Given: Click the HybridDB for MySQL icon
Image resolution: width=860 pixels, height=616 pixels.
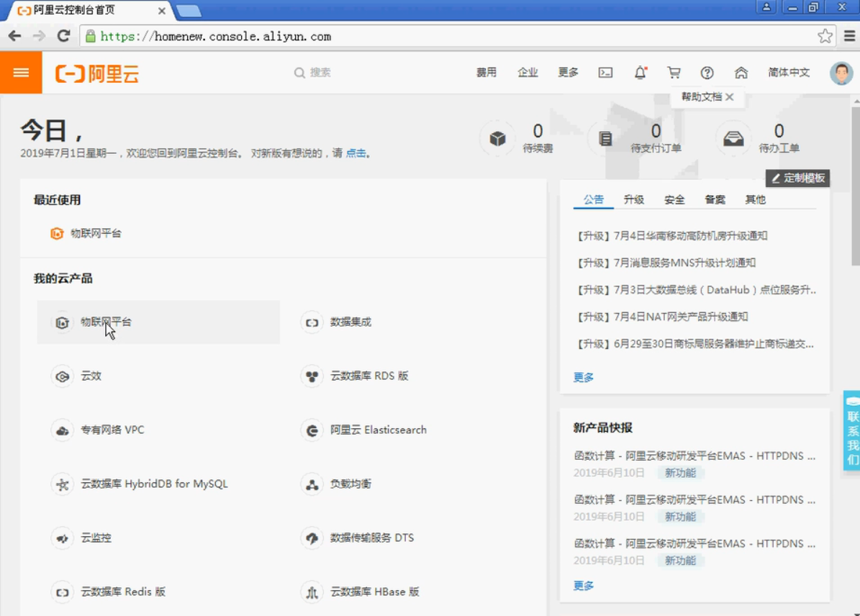Looking at the screenshot, I should (63, 484).
